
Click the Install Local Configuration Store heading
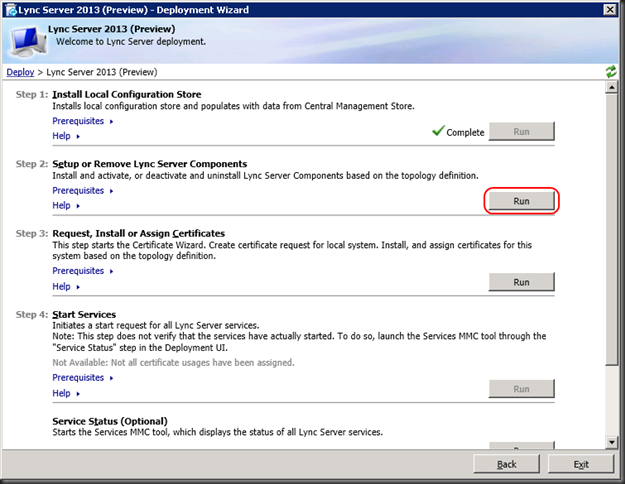point(127,94)
